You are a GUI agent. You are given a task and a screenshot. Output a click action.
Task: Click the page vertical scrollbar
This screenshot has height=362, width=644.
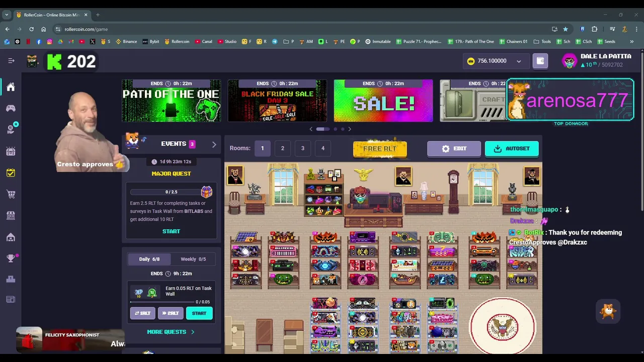coord(641,131)
